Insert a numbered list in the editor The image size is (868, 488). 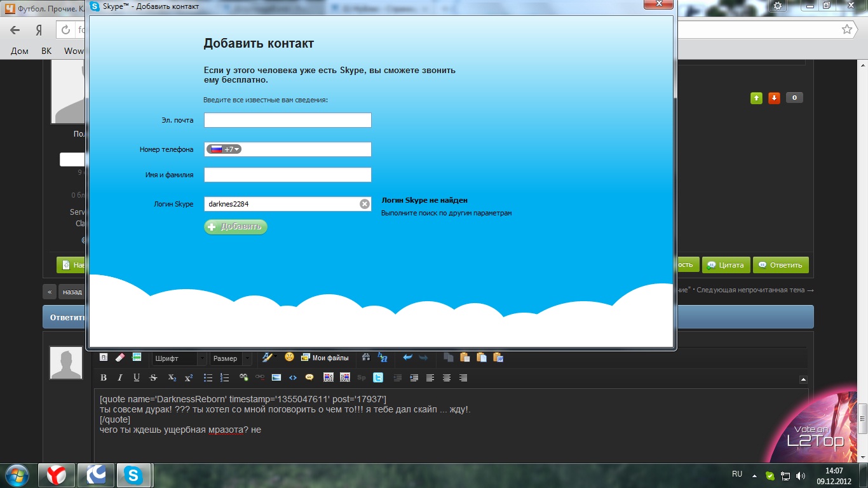click(x=224, y=377)
